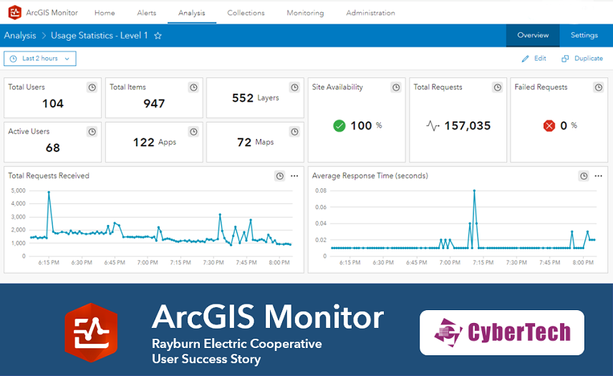Click red X icon in Failed Requests
This screenshot has height=376, width=613.
549,126
